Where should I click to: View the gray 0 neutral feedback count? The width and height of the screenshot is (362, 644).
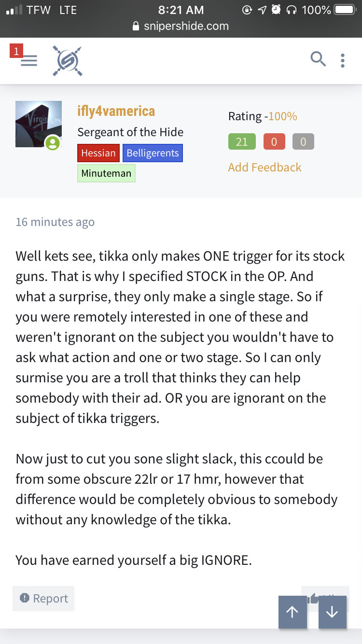pyautogui.click(x=303, y=141)
